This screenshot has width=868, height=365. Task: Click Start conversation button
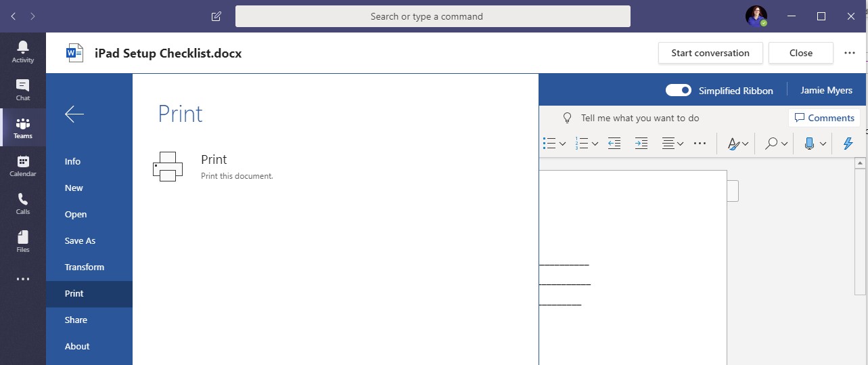710,53
